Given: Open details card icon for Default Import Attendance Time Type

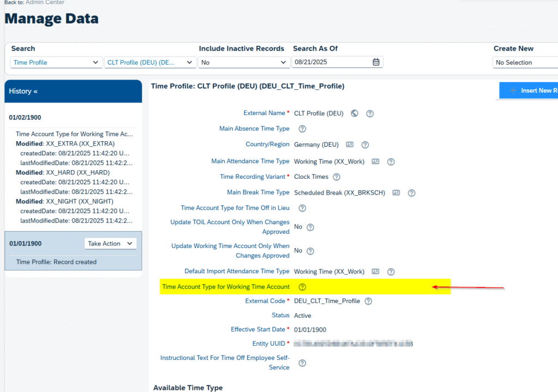Looking at the screenshot, I should coord(375,272).
